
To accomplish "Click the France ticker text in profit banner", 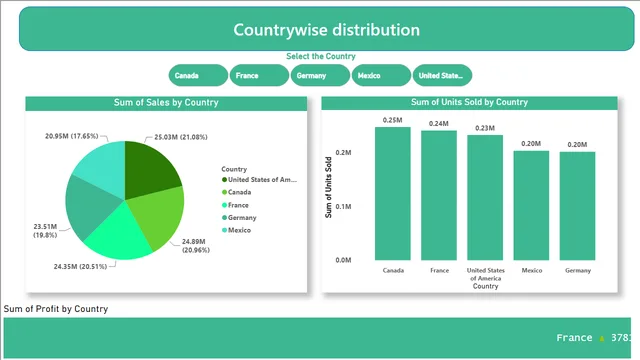I will [574, 338].
